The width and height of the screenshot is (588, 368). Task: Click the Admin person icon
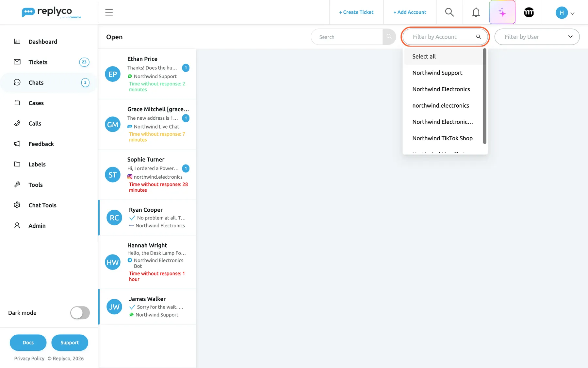point(17,225)
